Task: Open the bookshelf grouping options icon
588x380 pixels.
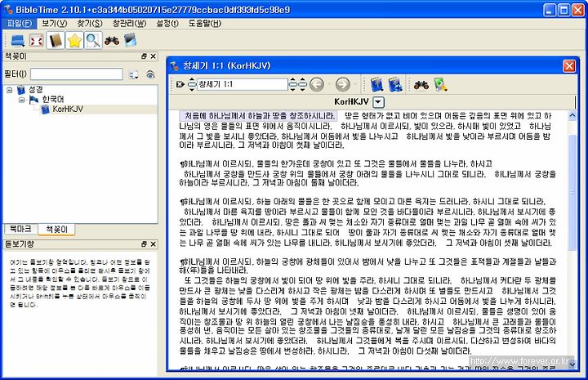Action: 133,74
